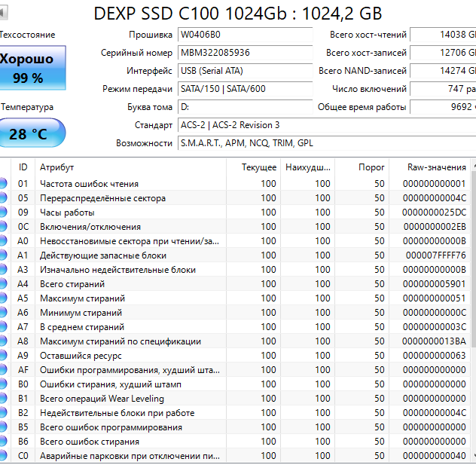Click the status icon for attribute A8
This screenshot has height=468, width=476.
tap(3, 341)
